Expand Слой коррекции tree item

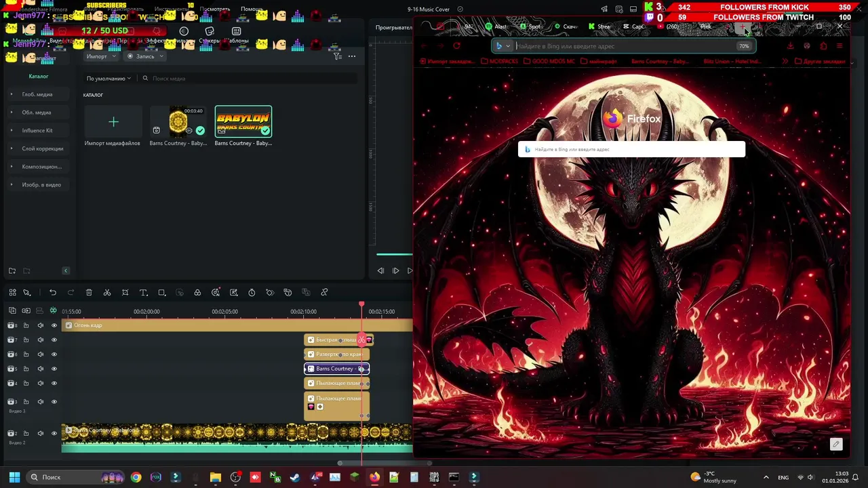(x=12, y=148)
